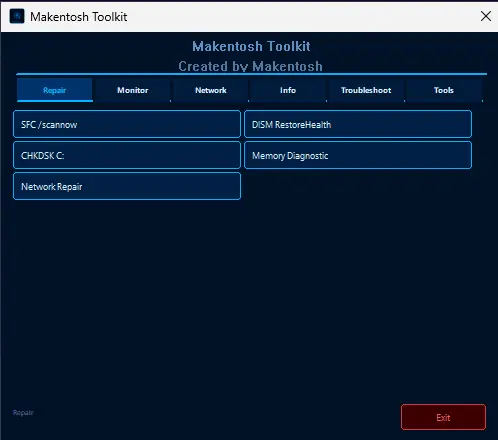Run Network Repair
Image resolution: width=498 pixels, height=440 pixels.
point(127,186)
